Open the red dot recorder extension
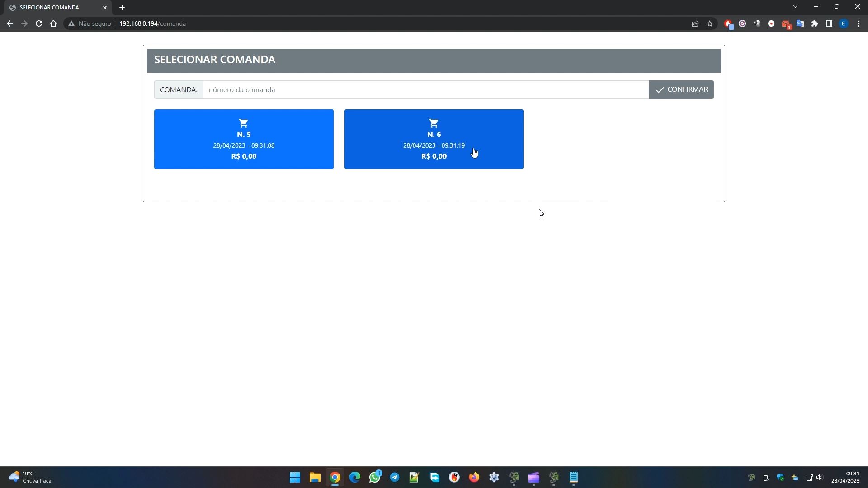The height and width of the screenshot is (488, 868). click(771, 23)
